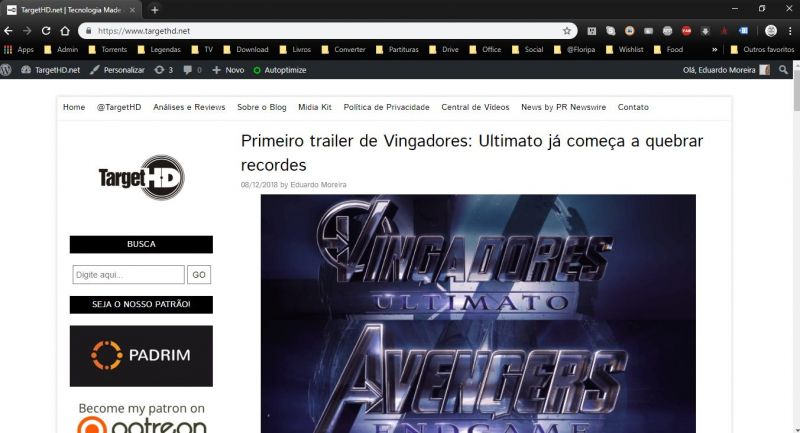Open Análises e Reviews menu item
800x433 pixels.
[189, 107]
